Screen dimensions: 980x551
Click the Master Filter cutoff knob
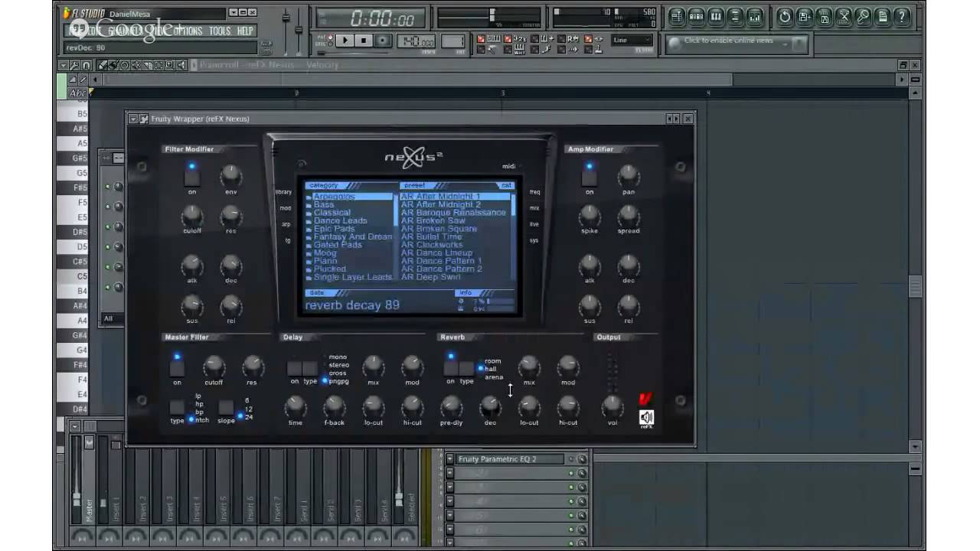214,366
